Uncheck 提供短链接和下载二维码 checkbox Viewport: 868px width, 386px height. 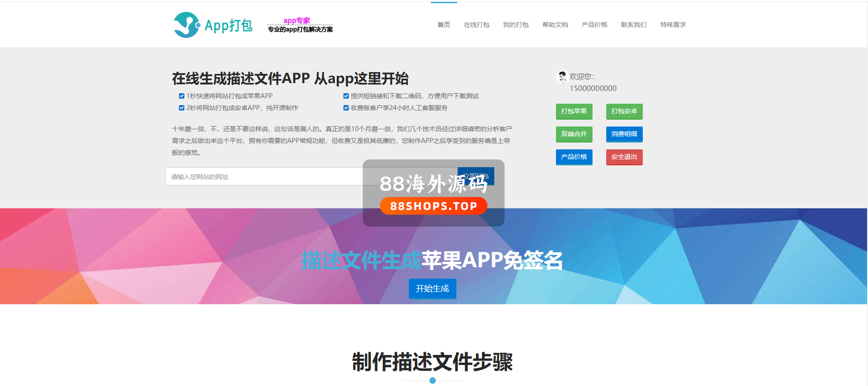click(346, 96)
